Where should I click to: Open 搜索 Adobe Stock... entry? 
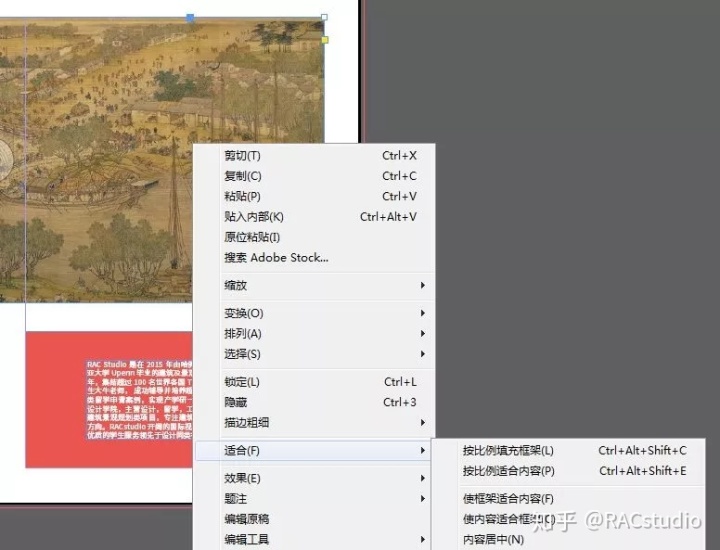(315, 258)
